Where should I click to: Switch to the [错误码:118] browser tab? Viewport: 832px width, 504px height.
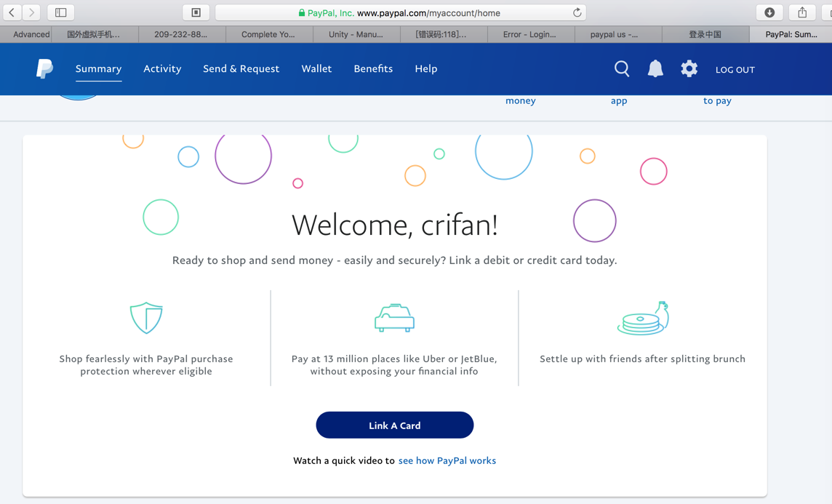444,34
